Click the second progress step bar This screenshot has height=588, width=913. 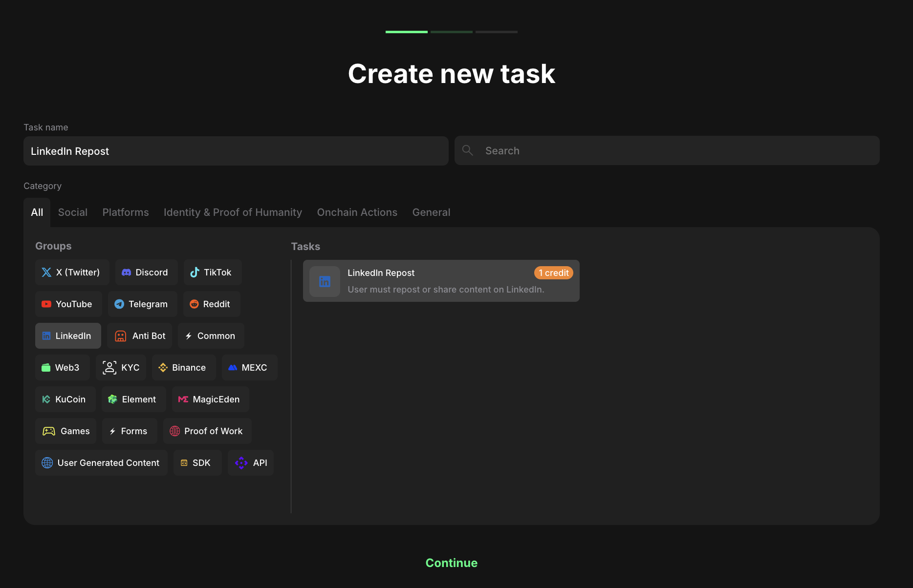pyautogui.click(x=452, y=32)
